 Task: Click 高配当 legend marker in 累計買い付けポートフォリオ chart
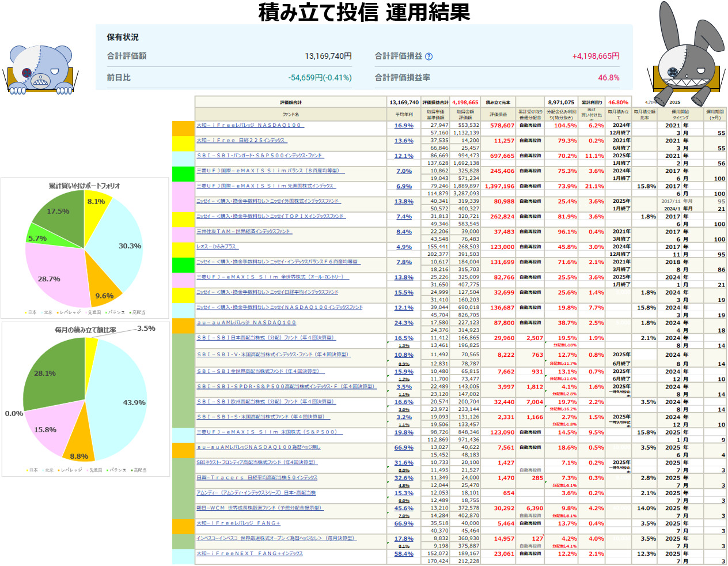point(131,312)
